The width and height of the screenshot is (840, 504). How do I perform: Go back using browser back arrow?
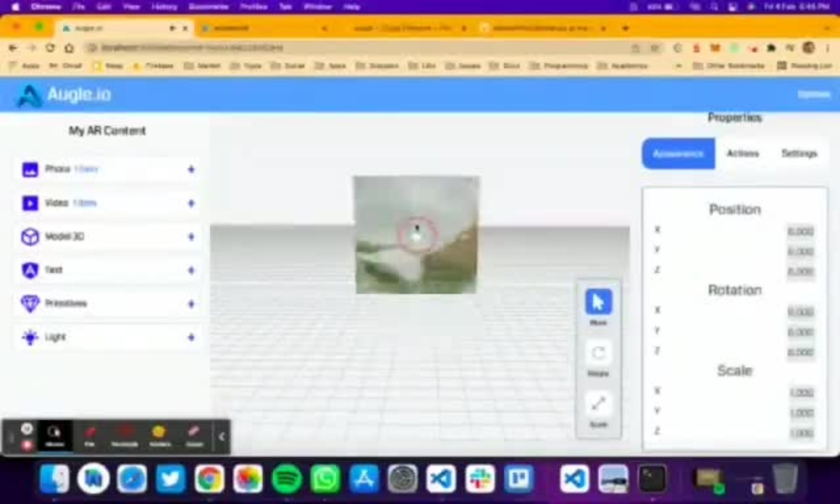[13, 48]
